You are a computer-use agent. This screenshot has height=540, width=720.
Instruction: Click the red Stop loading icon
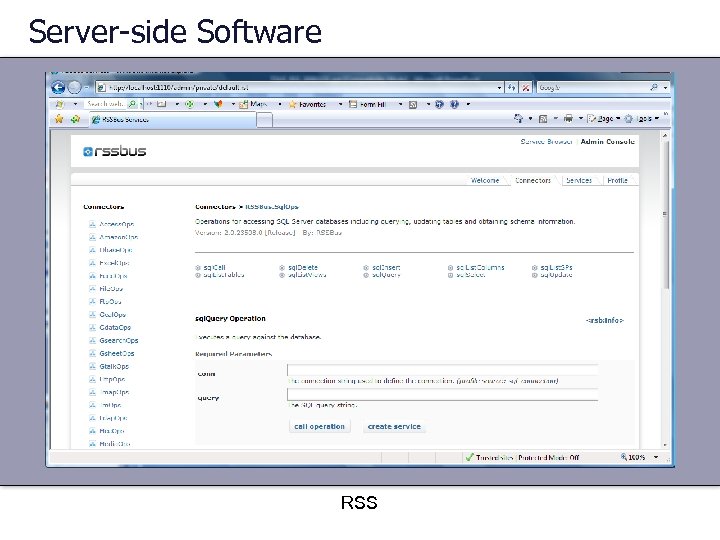click(x=526, y=87)
